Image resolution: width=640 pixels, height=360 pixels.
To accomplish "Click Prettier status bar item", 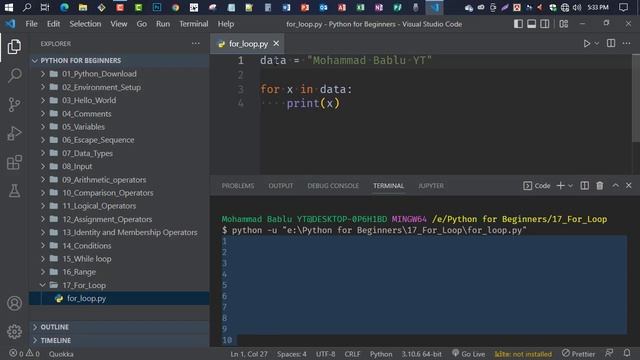I will (578, 353).
